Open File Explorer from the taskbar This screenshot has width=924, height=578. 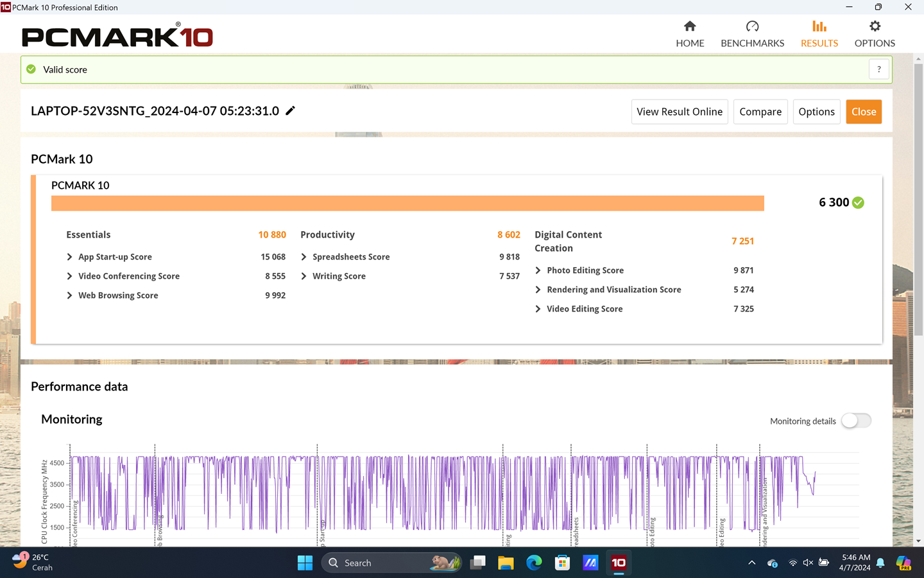[506, 563]
